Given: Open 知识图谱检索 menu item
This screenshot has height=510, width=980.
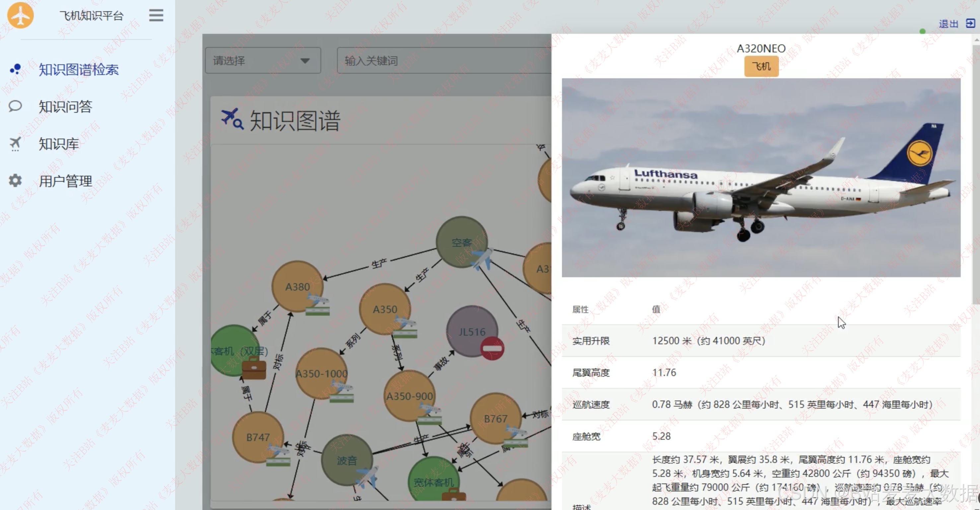Looking at the screenshot, I should 78,70.
